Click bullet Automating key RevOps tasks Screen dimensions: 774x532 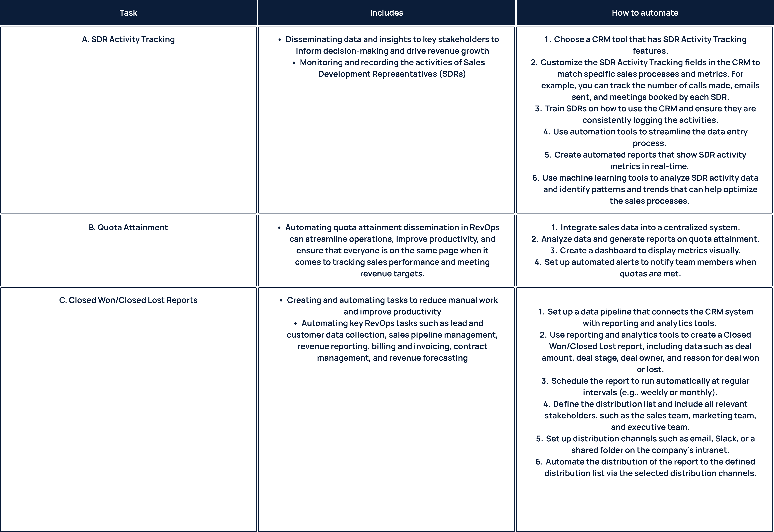(392, 340)
